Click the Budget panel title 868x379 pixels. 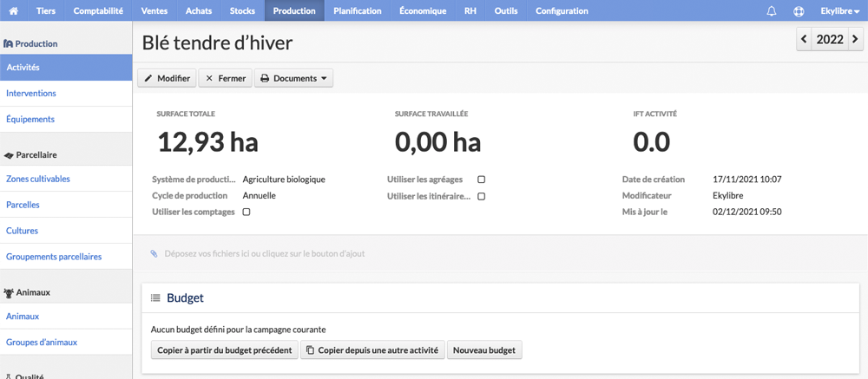[x=186, y=298]
